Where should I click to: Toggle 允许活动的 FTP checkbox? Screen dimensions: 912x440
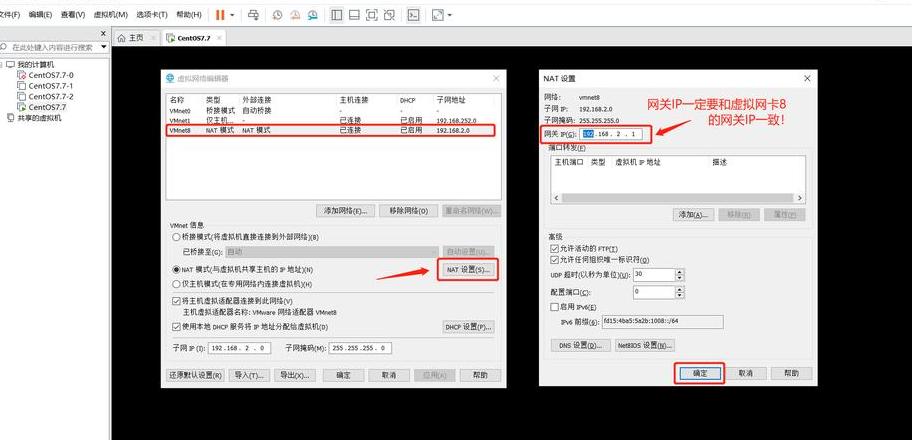click(554, 249)
